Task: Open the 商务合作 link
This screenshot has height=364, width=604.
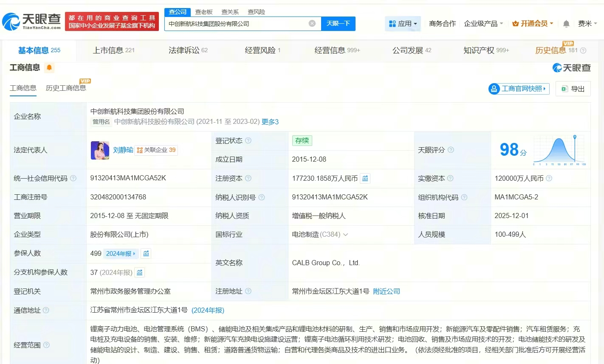Action: pos(442,24)
